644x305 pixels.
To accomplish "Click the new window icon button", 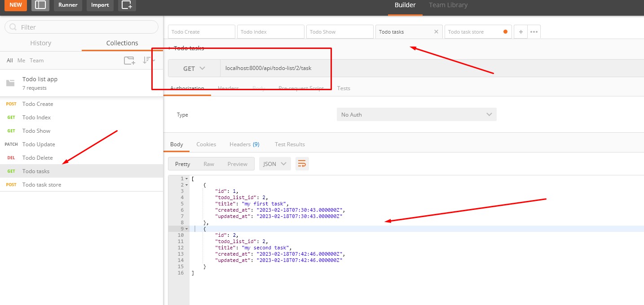I will pyautogui.click(x=127, y=5).
